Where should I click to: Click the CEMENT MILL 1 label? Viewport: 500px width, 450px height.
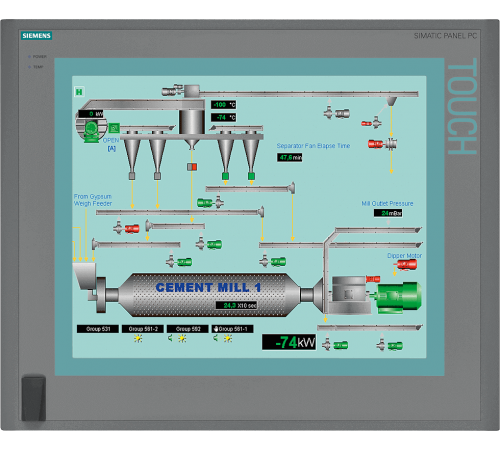point(208,287)
